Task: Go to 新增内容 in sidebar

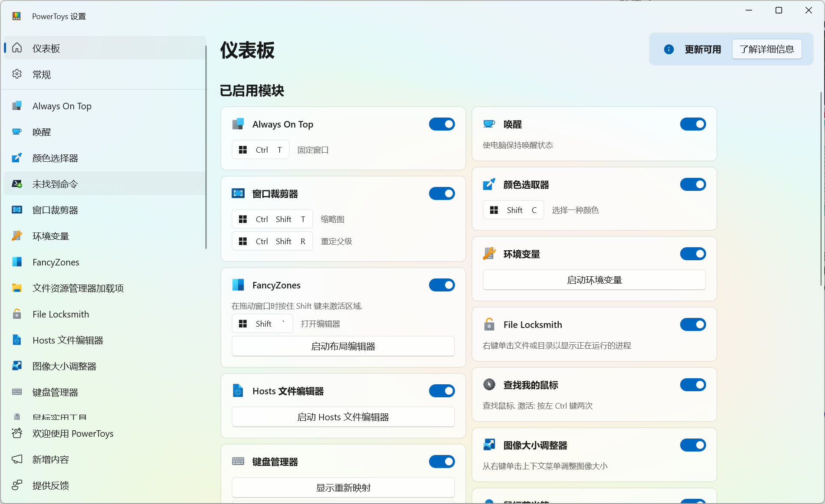Action: [x=50, y=460]
